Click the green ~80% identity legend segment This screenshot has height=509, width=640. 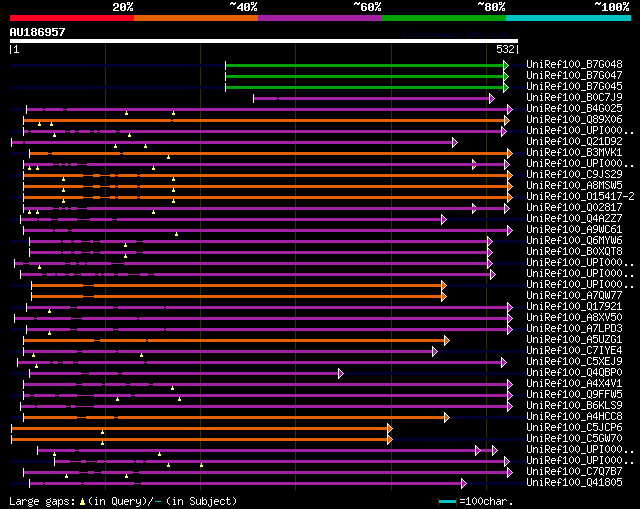[444, 18]
